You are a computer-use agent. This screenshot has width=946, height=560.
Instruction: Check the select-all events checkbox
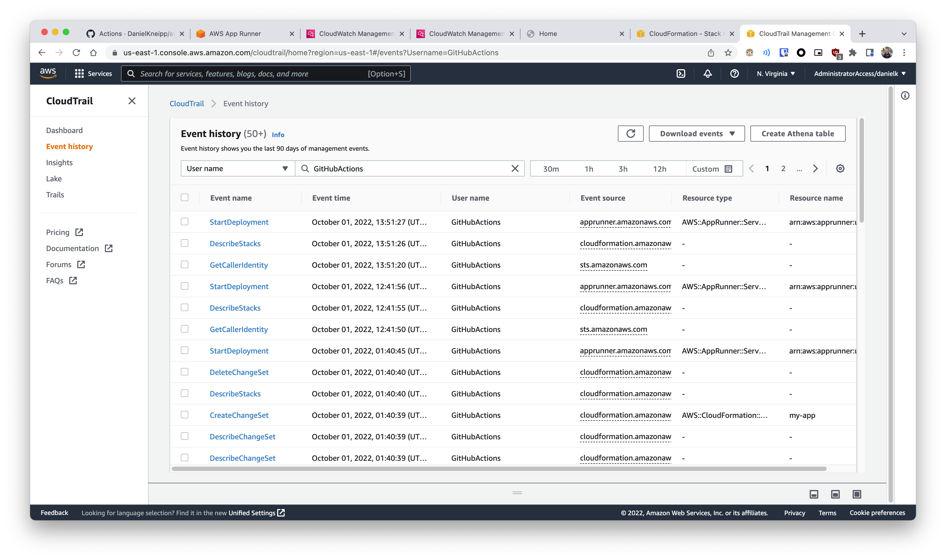pos(185,198)
